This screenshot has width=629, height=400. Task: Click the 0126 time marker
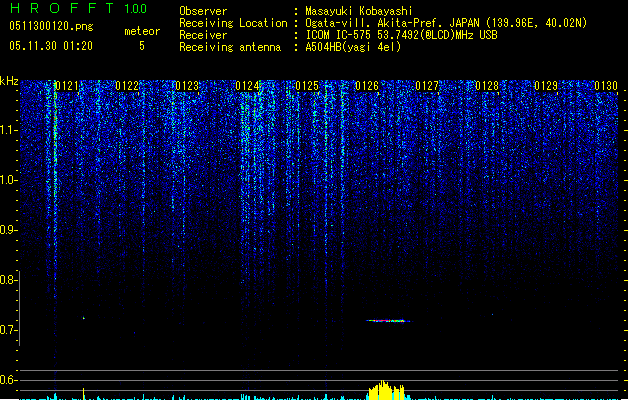coord(367,86)
